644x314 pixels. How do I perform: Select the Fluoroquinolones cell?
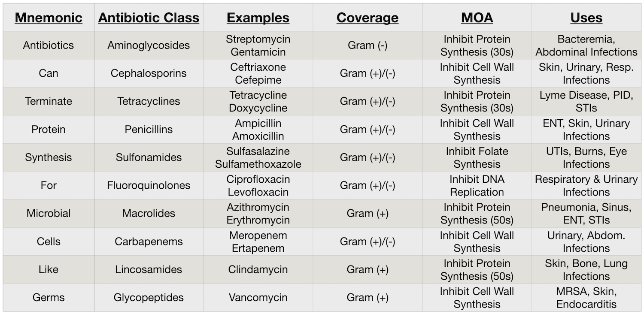click(x=149, y=185)
